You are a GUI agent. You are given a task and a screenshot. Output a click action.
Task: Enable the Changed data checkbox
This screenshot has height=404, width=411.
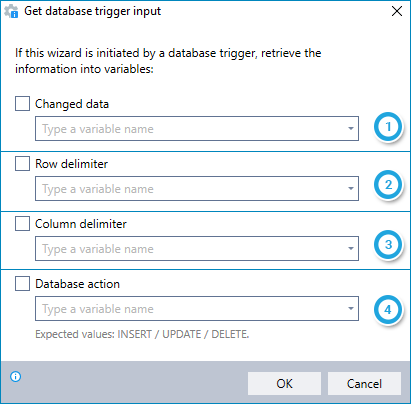22,104
